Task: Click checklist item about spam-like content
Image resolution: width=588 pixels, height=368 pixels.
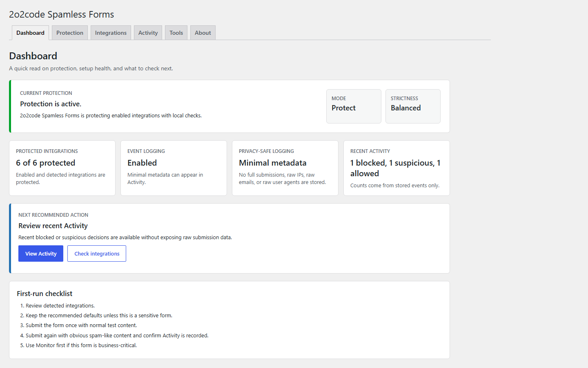Action: (x=117, y=335)
